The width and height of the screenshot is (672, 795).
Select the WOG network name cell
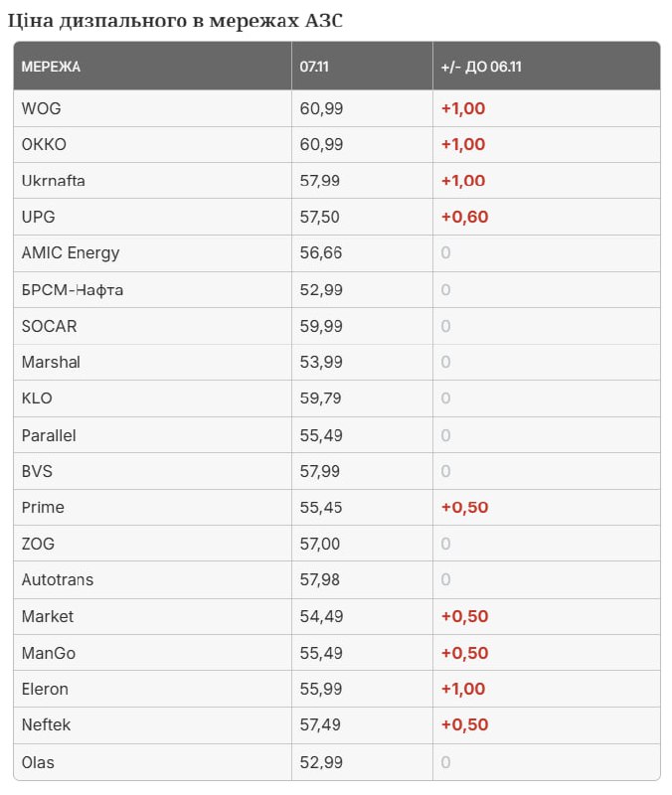(x=41, y=108)
